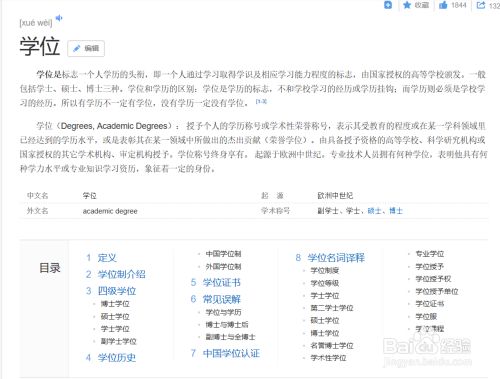500x379 pixels.
Task: Open 硕士学位 under 四级学位
Action: tap(115, 316)
